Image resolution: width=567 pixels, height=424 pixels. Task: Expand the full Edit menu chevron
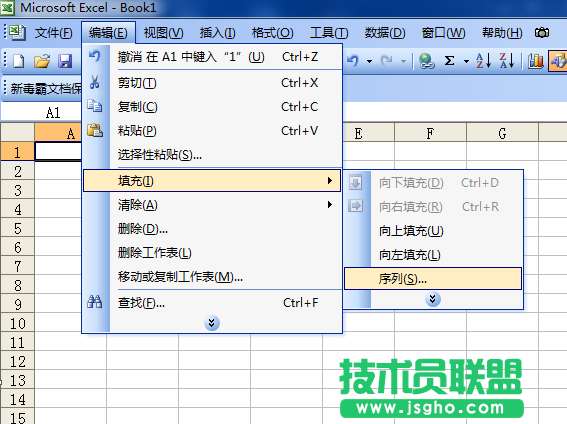coord(212,322)
